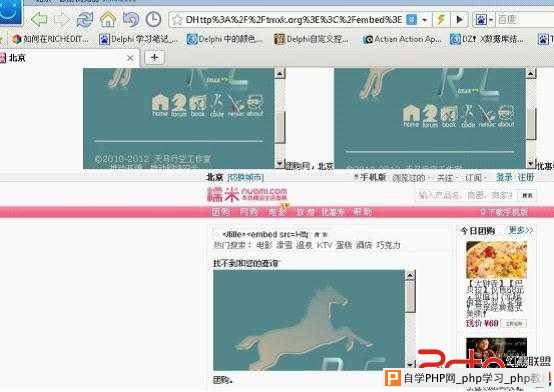
Task: Select 团购 in the pink navigation bar
Action: pyautogui.click(x=220, y=212)
